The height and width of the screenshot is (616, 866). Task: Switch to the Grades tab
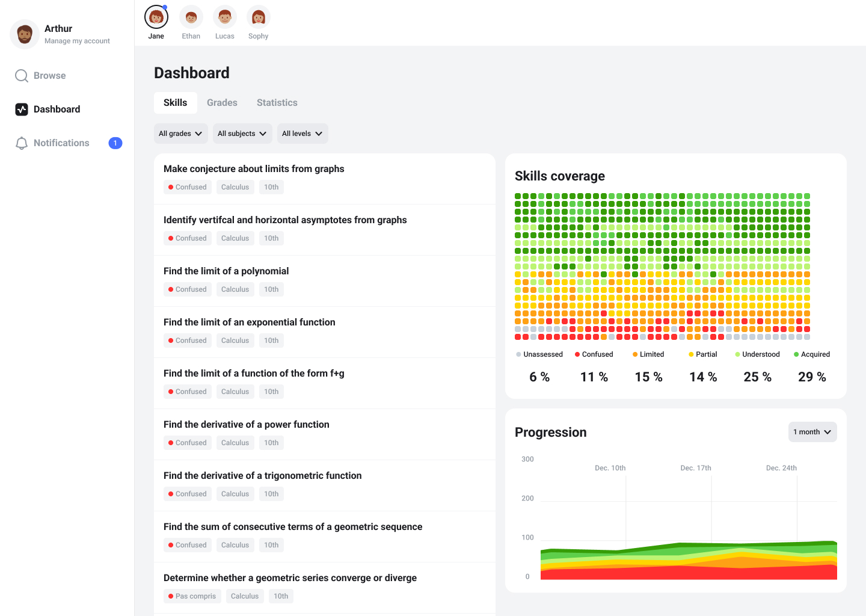(x=222, y=103)
